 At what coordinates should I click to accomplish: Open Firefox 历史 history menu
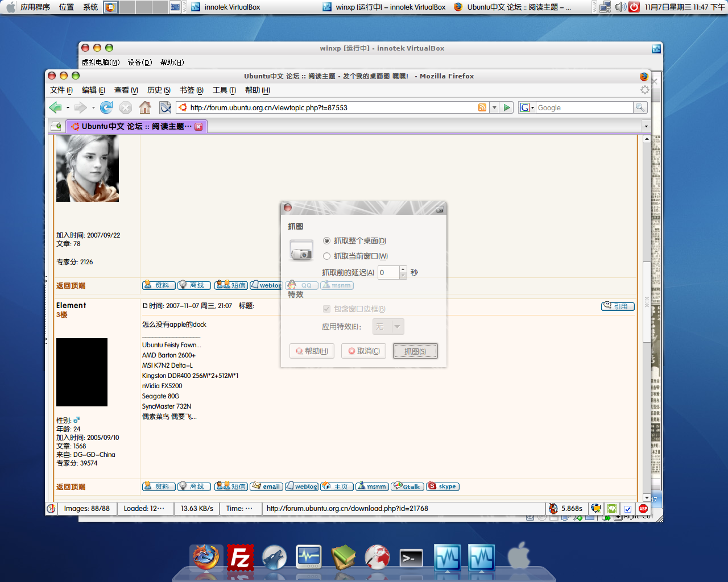click(x=159, y=90)
